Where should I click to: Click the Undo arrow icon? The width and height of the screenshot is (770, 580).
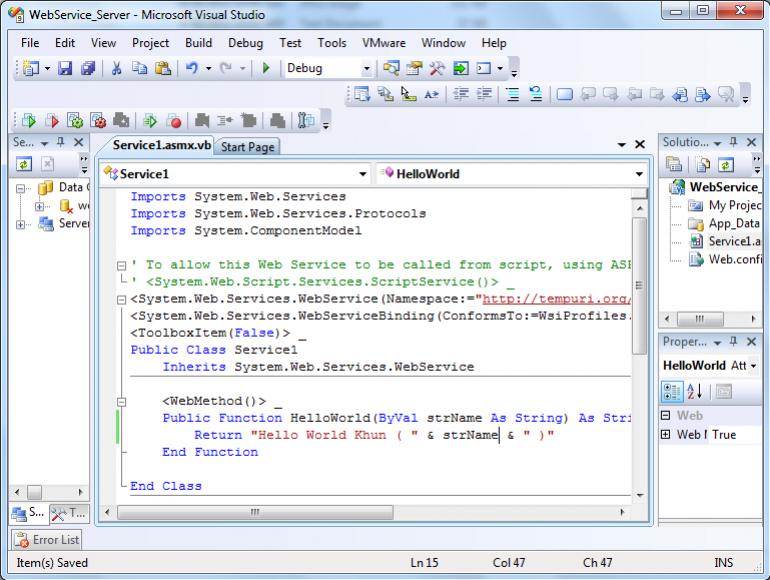190,69
